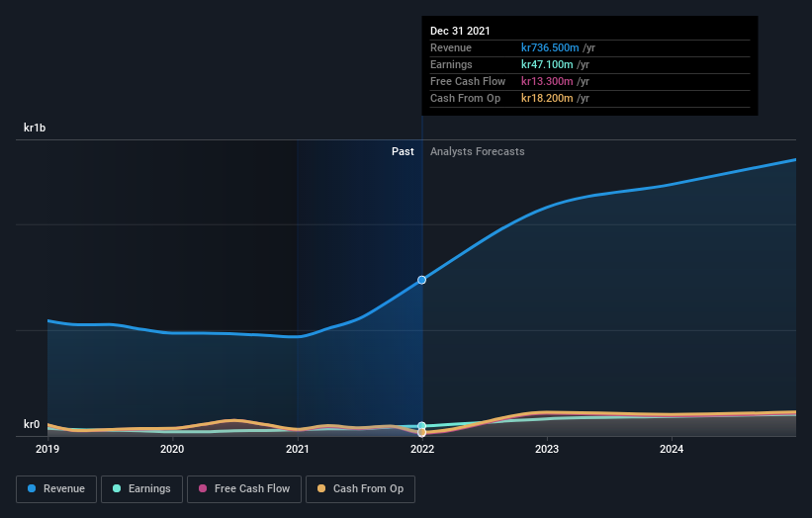Click the kr0 y-axis label
812x518 pixels.
pos(32,424)
